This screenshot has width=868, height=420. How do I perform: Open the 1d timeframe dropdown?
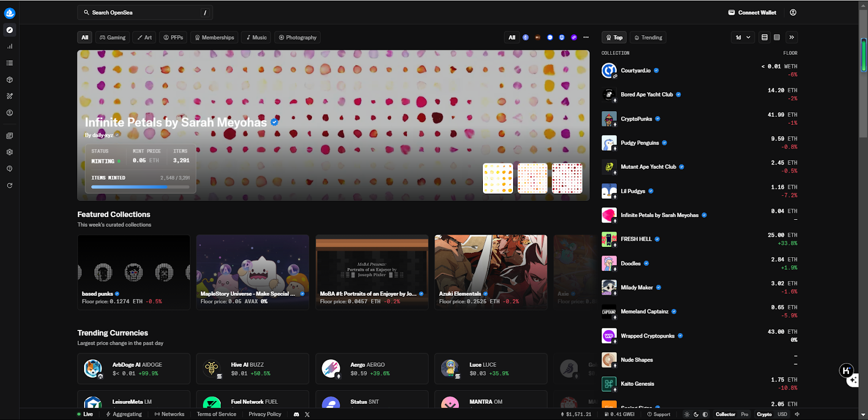click(743, 37)
